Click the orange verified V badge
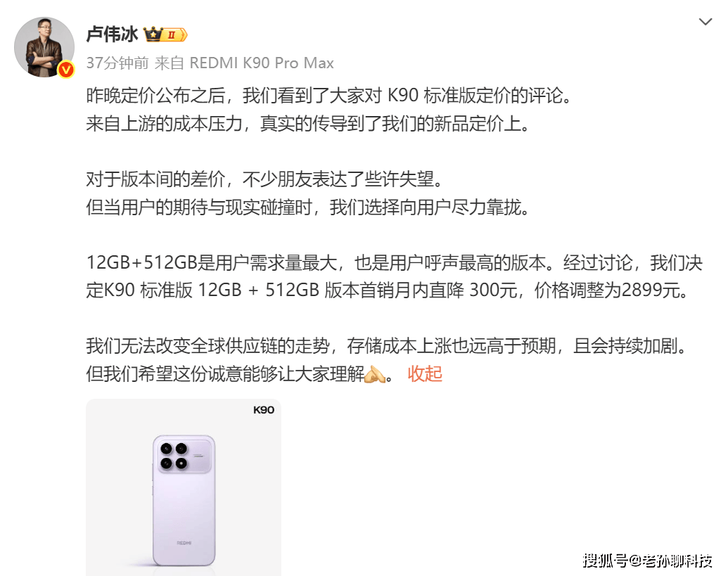The height and width of the screenshot is (576, 728). pos(66,70)
